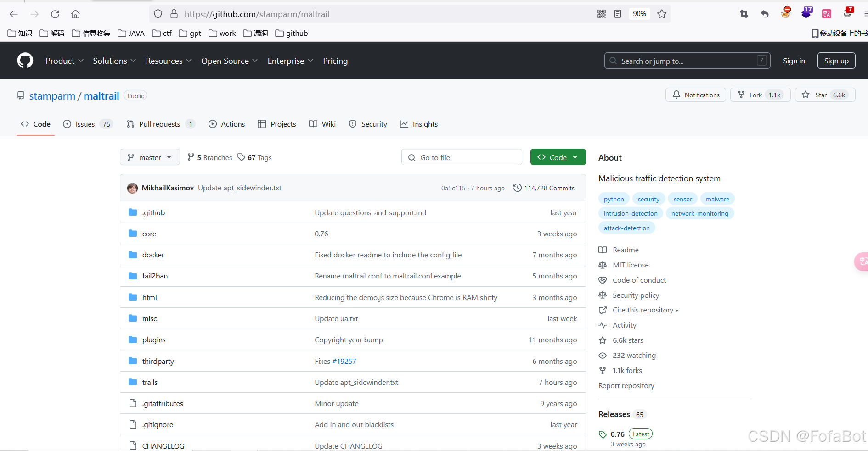Screen dimensions: 868x451
Task: Expand the Product menu
Action: pos(64,61)
